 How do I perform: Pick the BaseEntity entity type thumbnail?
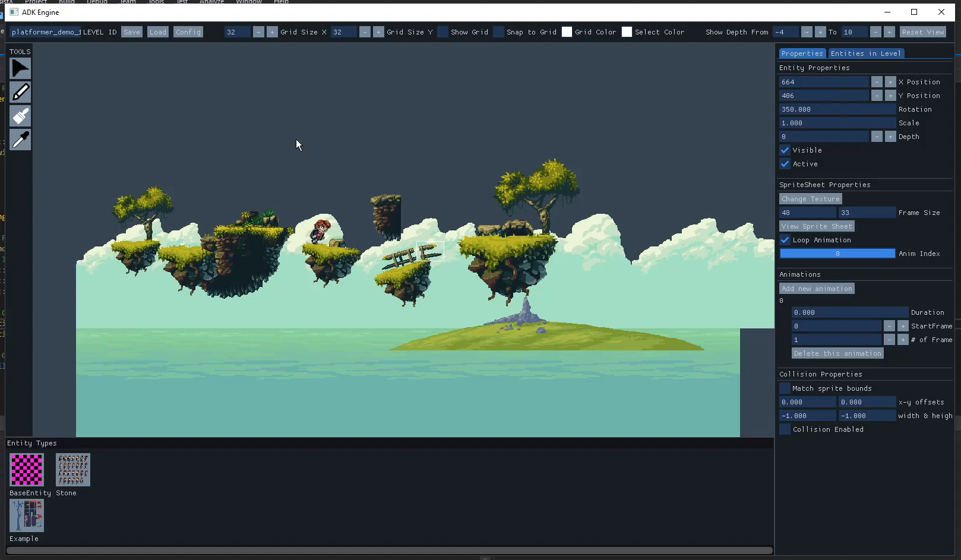(27, 470)
